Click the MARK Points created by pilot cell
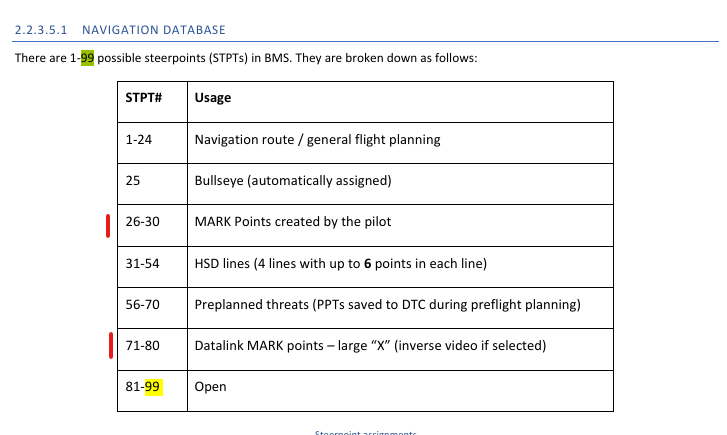727x435 pixels. coord(401,225)
